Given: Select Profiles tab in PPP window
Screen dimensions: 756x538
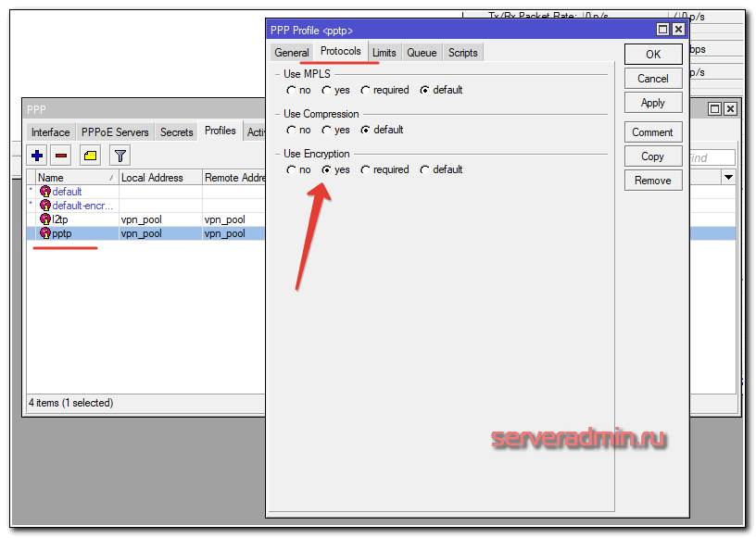Looking at the screenshot, I should (220, 131).
